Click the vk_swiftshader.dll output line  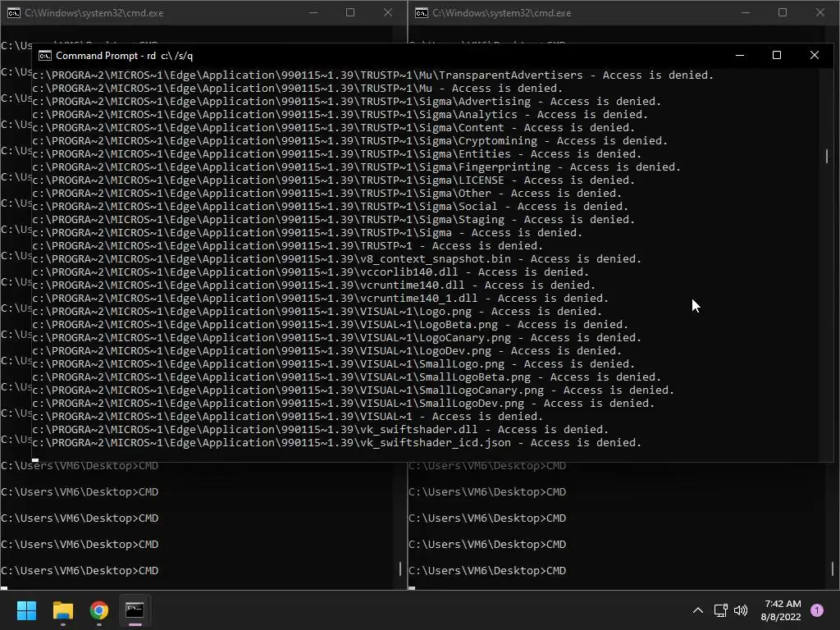[321, 429]
